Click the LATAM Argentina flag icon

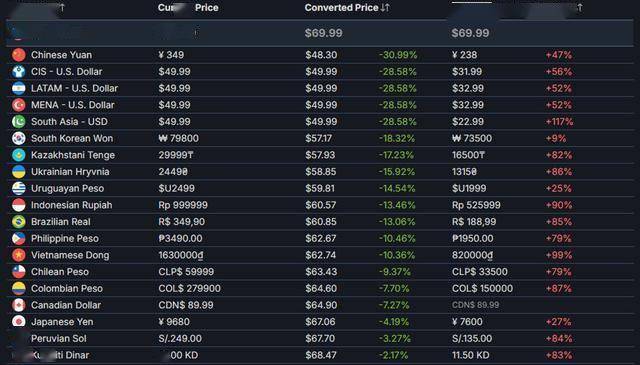19,88
